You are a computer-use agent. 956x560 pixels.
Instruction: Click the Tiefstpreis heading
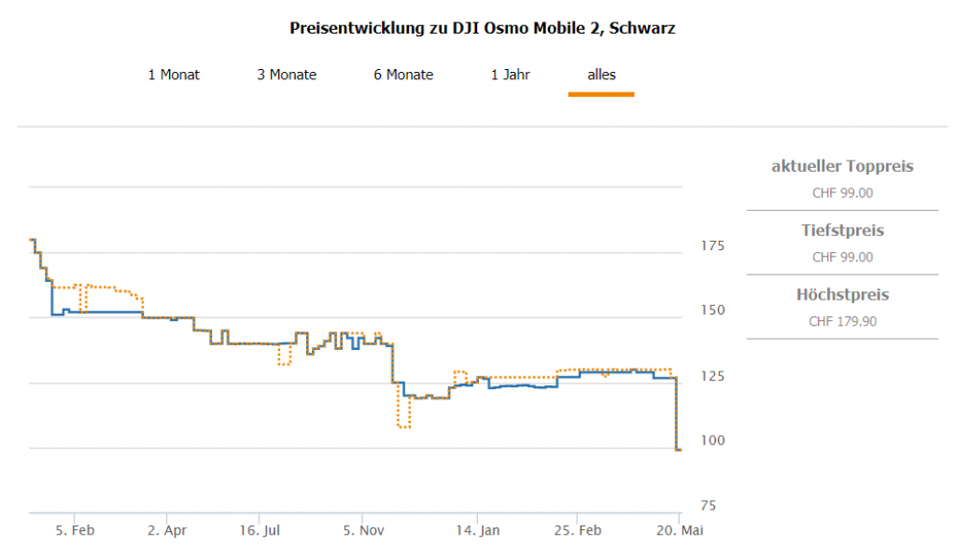click(842, 231)
